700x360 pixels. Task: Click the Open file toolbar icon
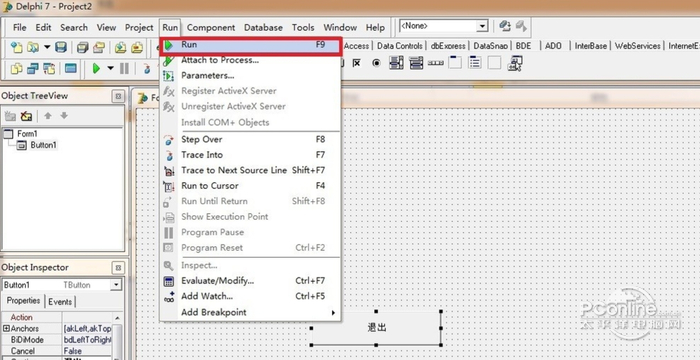coord(33,47)
